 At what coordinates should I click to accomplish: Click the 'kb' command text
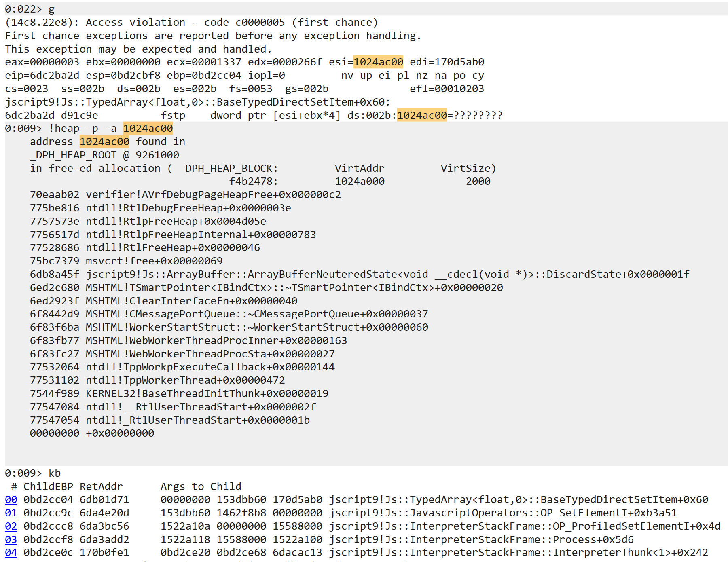(x=55, y=473)
